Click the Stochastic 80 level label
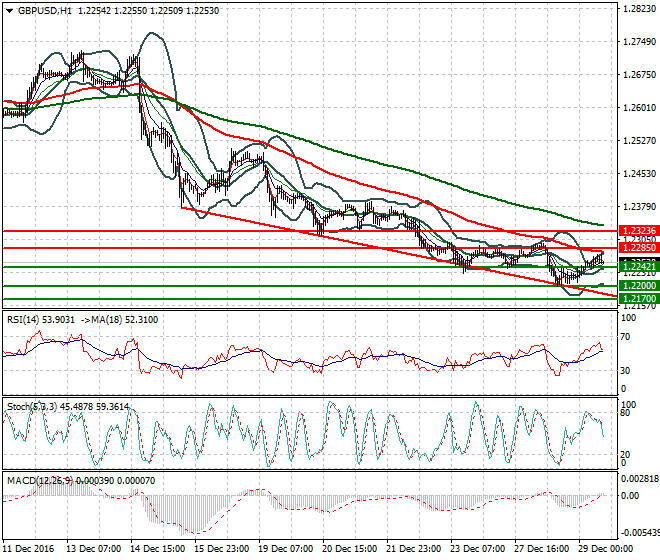Image resolution: width=660 pixels, height=560 pixels. [625, 413]
